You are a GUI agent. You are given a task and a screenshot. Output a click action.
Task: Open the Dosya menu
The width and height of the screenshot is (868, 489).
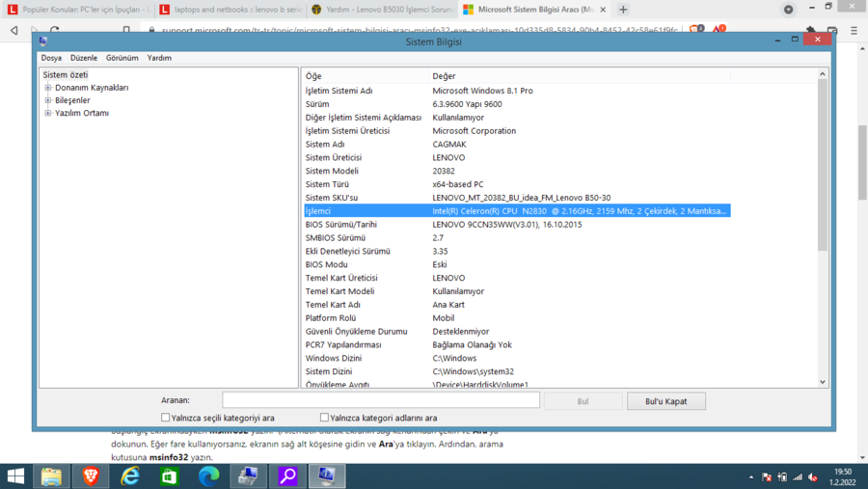51,58
